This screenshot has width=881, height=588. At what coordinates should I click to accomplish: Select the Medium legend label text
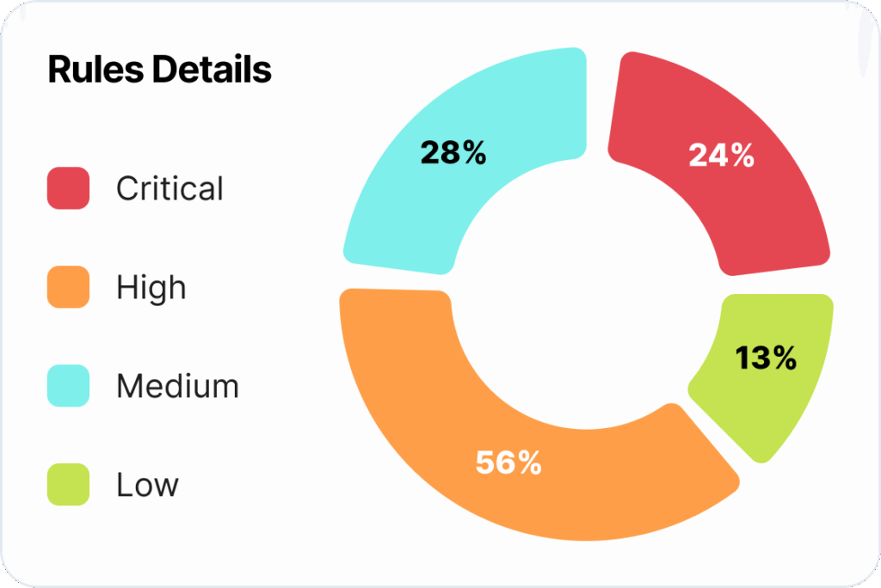tap(177, 387)
